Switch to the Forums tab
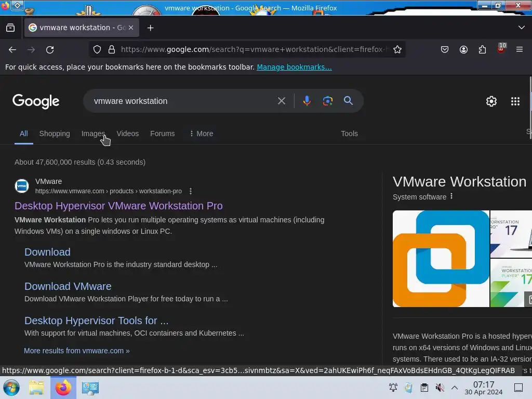The width and height of the screenshot is (532, 399). (x=163, y=134)
